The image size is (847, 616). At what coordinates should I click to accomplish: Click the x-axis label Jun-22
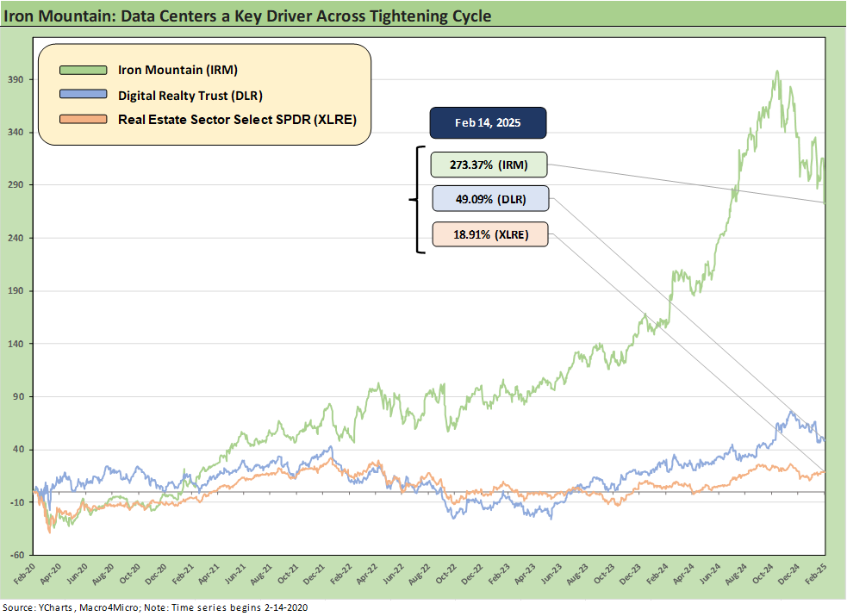(393, 574)
